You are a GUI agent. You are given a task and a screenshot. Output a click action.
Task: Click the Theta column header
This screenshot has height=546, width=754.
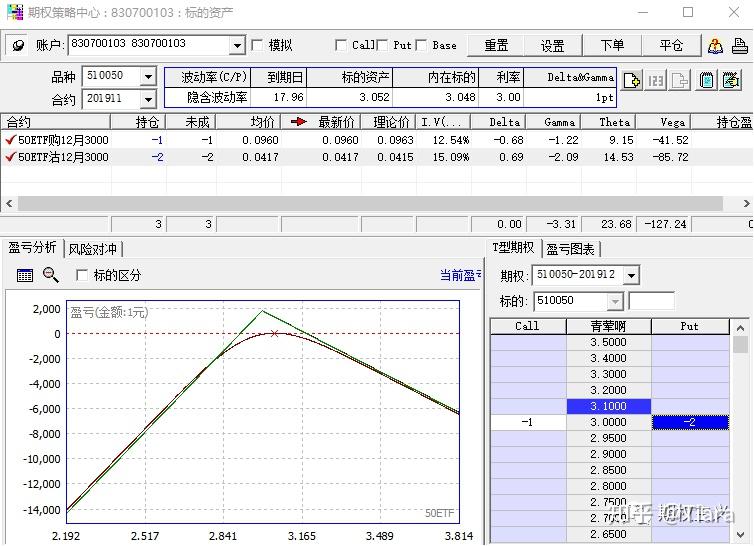coord(608,122)
